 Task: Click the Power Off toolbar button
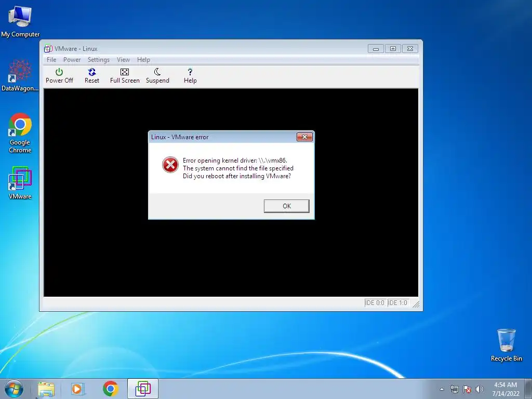click(x=59, y=76)
